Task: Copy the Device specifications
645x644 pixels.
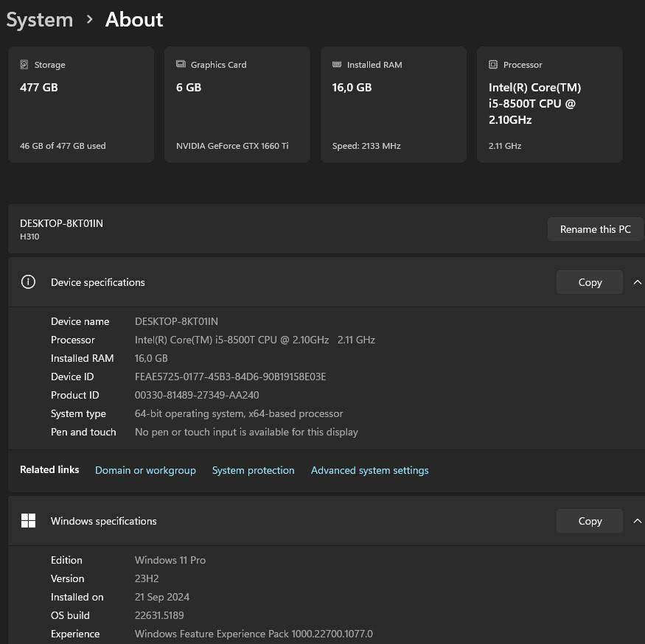Action: pos(589,281)
